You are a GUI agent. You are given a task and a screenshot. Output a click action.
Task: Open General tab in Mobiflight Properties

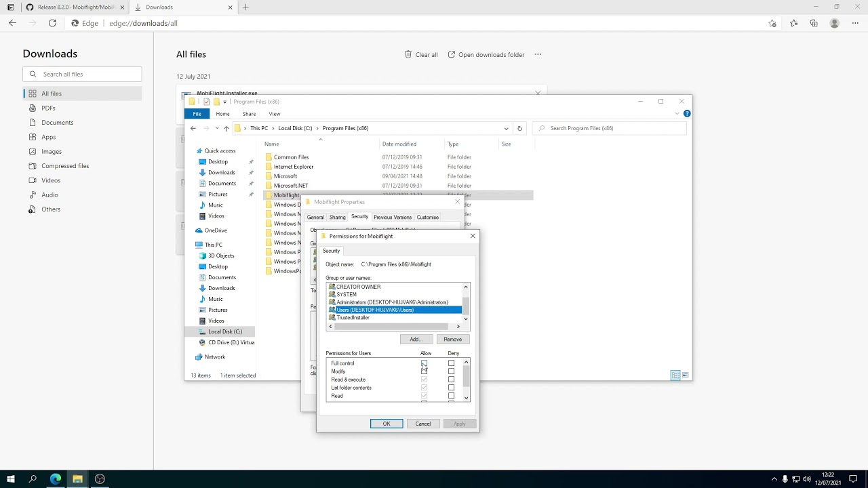[315, 217]
